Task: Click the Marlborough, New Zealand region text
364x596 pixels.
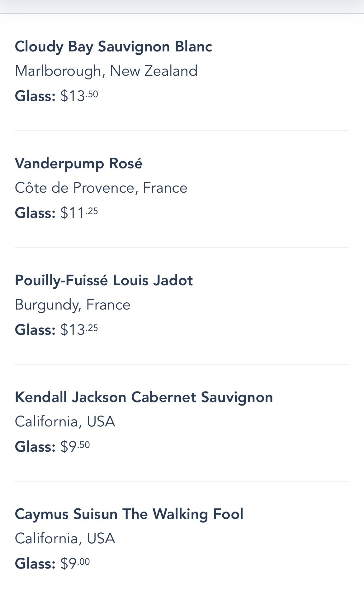Action: point(106,71)
